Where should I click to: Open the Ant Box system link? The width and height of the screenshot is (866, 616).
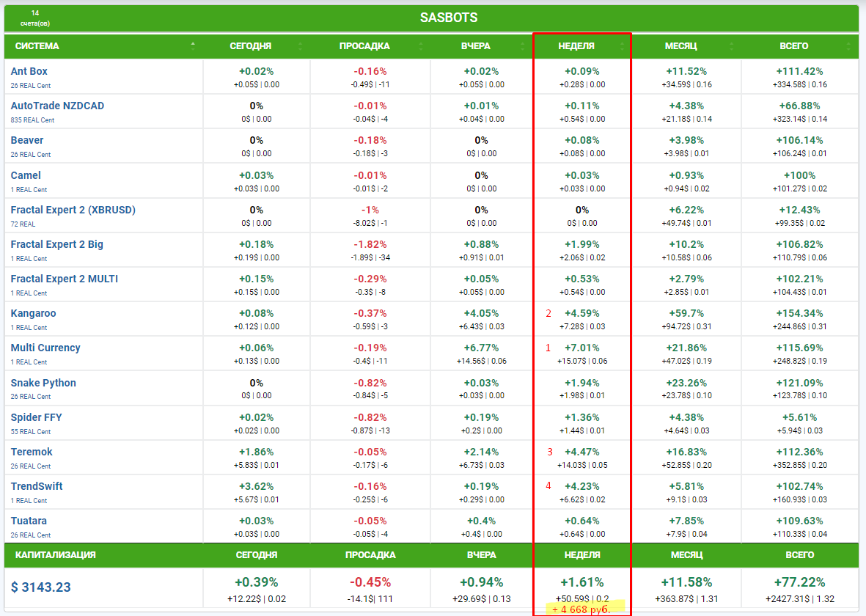29,71
